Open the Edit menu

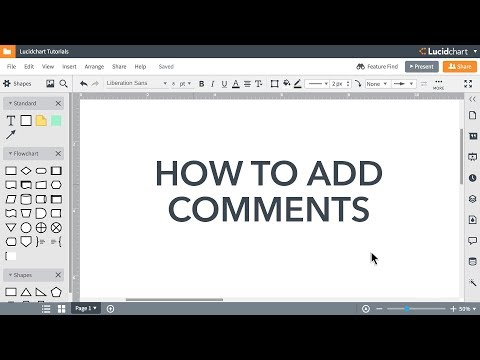[29, 67]
